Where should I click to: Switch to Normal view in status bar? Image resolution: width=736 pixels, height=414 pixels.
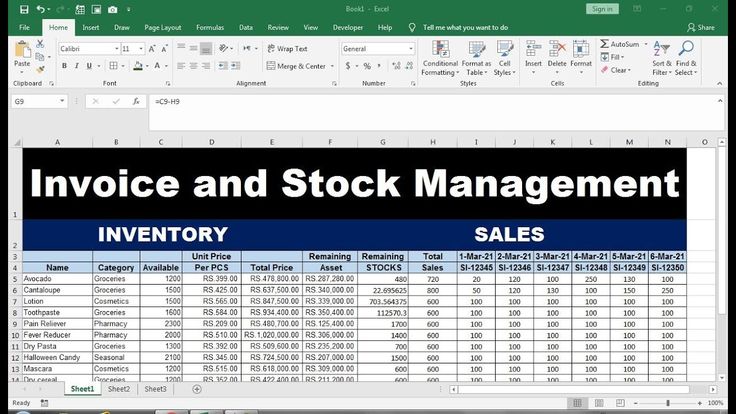click(x=577, y=403)
